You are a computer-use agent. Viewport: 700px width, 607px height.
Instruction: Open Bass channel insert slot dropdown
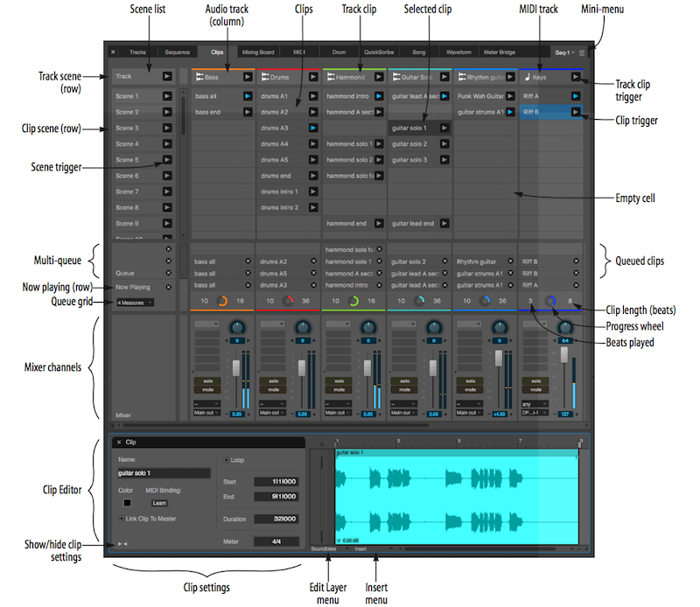tap(206, 324)
